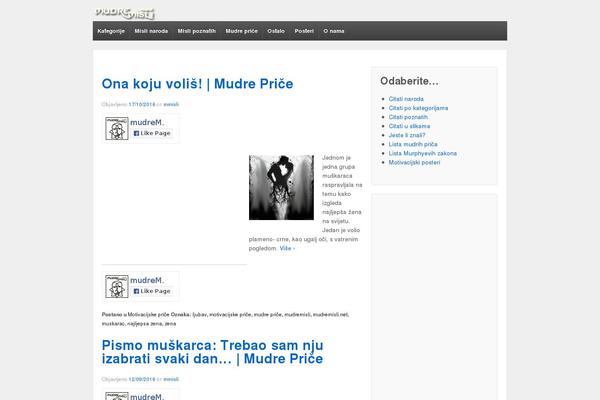600x400 pixels.
Task: Open the O nama page
Action: pos(334,31)
